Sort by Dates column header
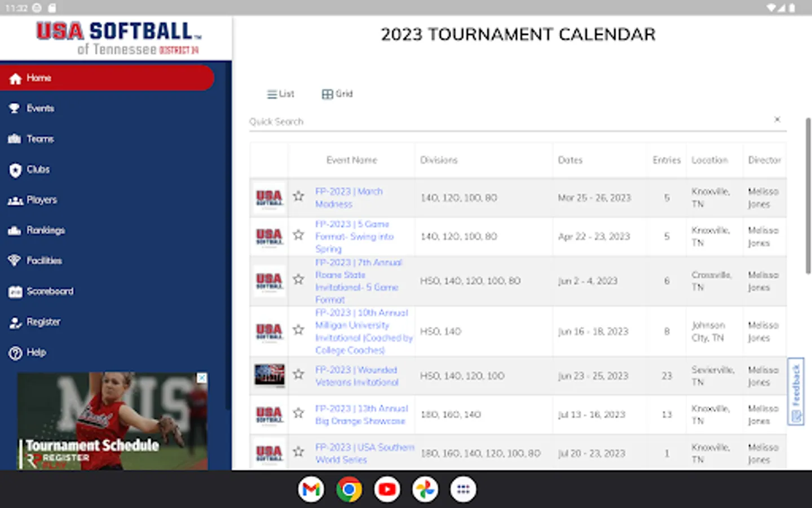The width and height of the screenshot is (812, 508). [x=570, y=160]
